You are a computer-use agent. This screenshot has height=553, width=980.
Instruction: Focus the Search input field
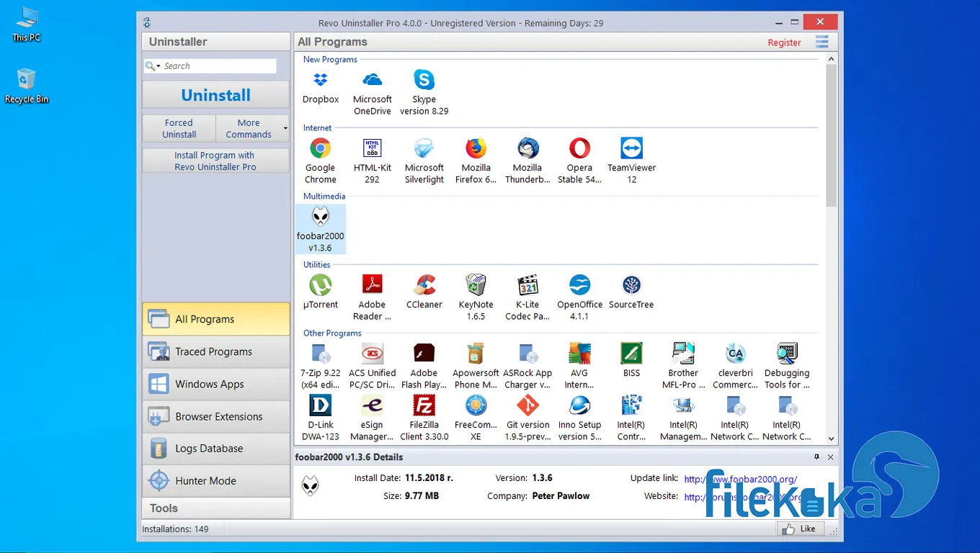tap(219, 66)
